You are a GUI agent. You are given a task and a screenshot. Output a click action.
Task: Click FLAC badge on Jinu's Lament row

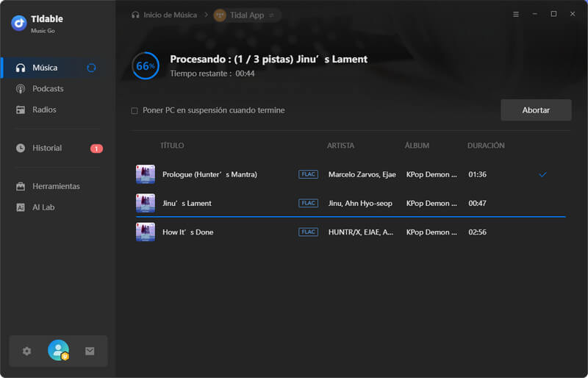pyautogui.click(x=308, y=203)
